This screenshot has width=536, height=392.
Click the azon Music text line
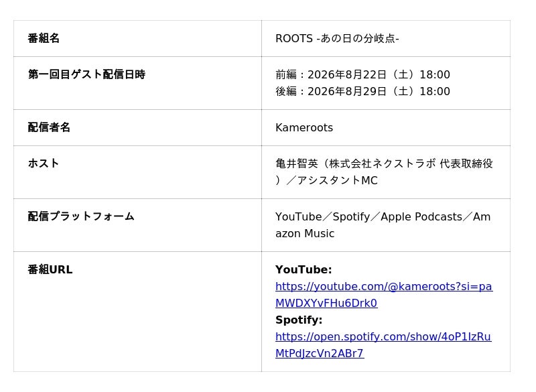(x=305, y=233)
